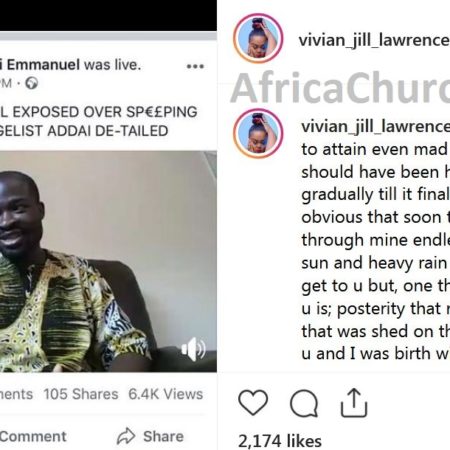Click the Share button label

[x=163, y=436]
